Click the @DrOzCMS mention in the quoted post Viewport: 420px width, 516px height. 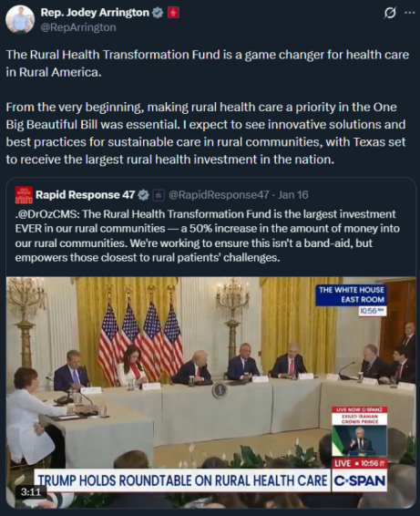pyautogui.click(x=46, y=214)
